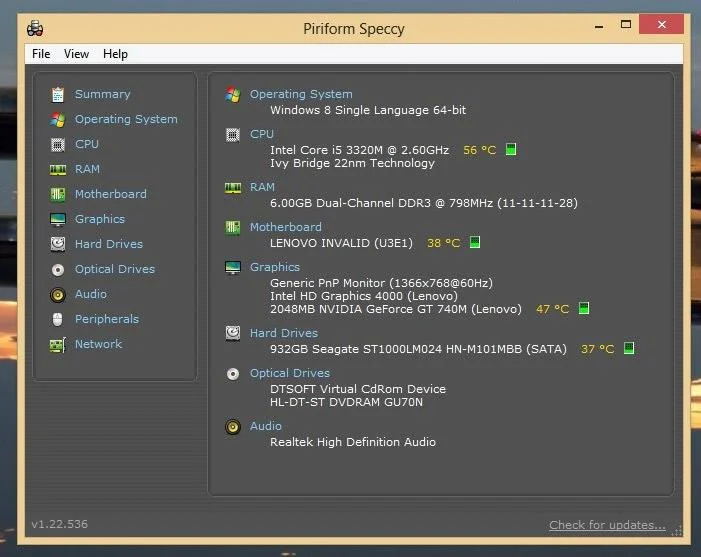The image size is (701, 557).
Task: Click the Audio speaker icon in sidebar
Action: (x=58, y=295)
